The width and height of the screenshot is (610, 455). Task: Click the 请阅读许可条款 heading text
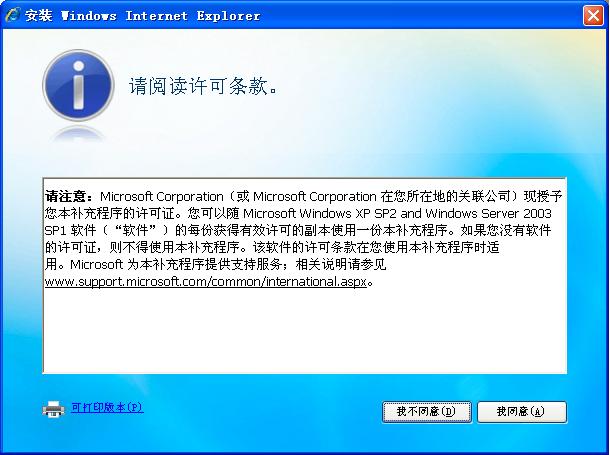pyautogui.click(x=203, y=86)
